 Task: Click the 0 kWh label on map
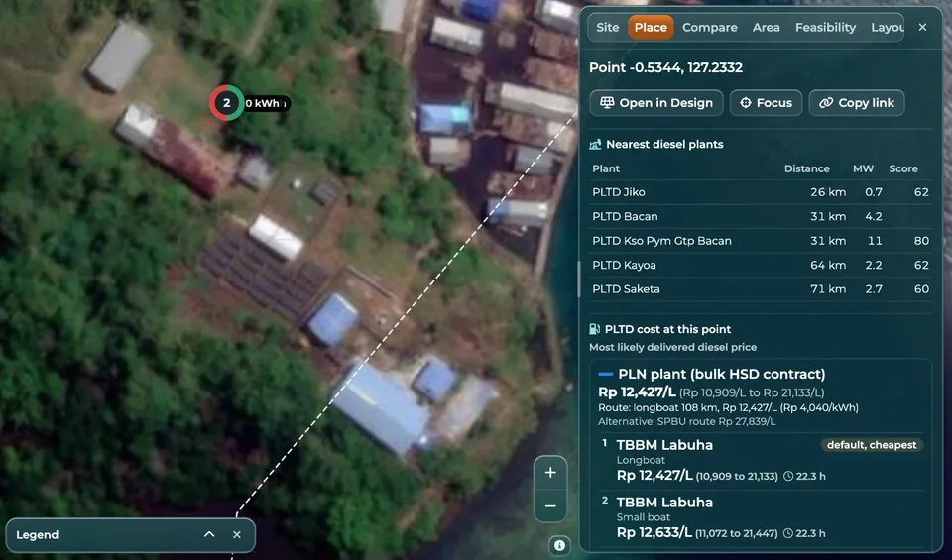coord(266,104)
